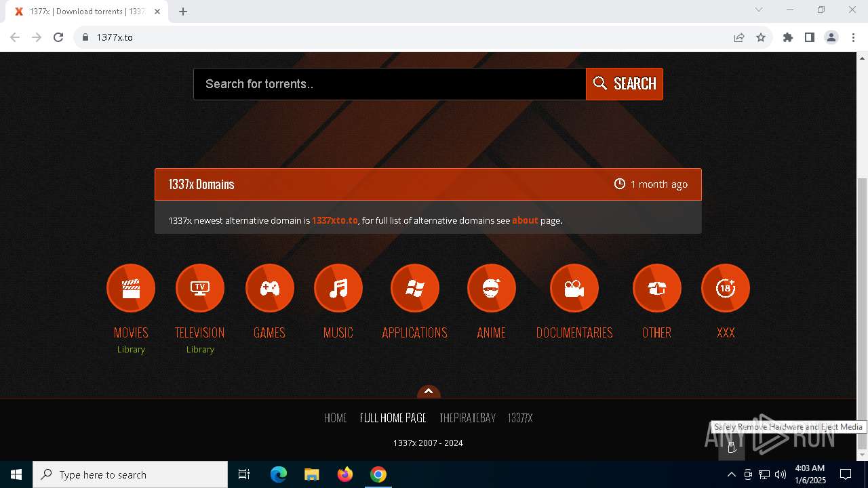Open Microsoft Edge from taskbar
The image size is (868, 488).
click(x=279, y=474)
